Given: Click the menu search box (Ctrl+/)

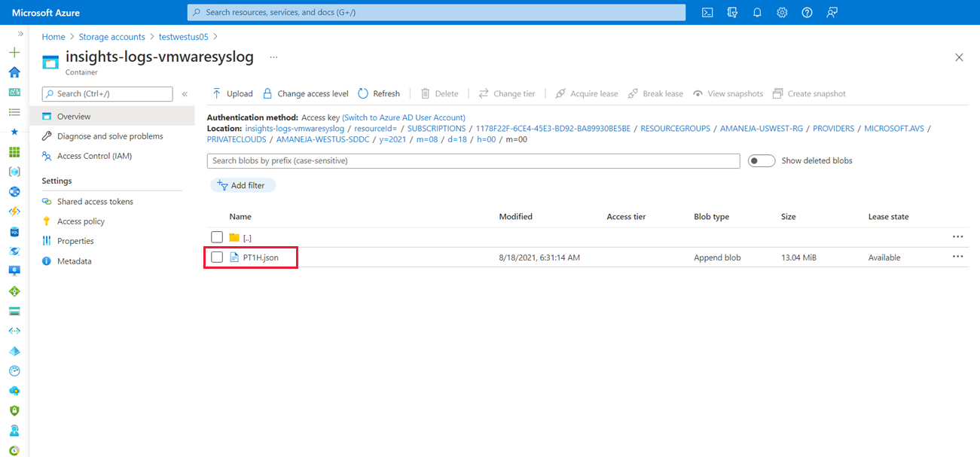Looking at the screenshot, I should coord(107,94).
